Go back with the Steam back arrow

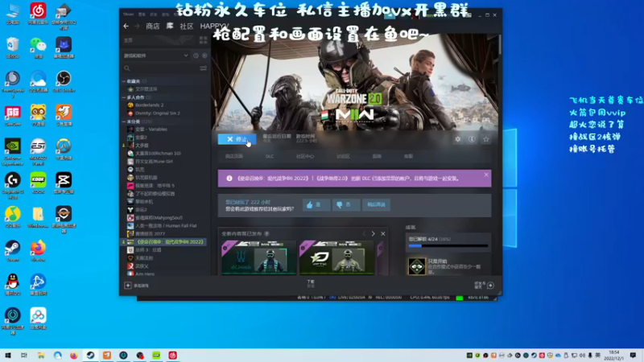pos(126,26)
